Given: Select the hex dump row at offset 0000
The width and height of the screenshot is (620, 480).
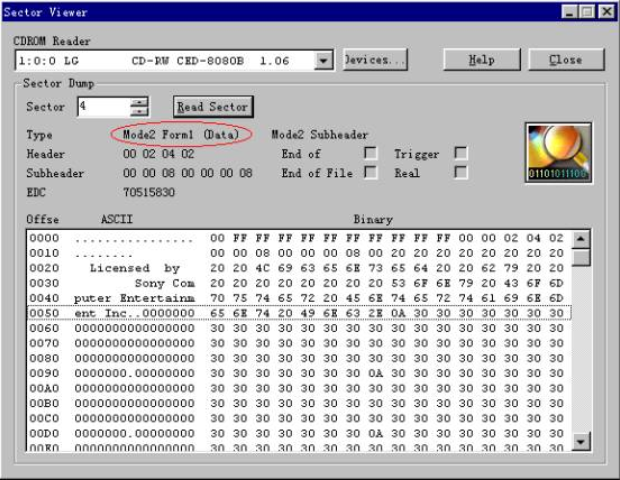Looking at the screenshot, I should [x=299, y=238].
